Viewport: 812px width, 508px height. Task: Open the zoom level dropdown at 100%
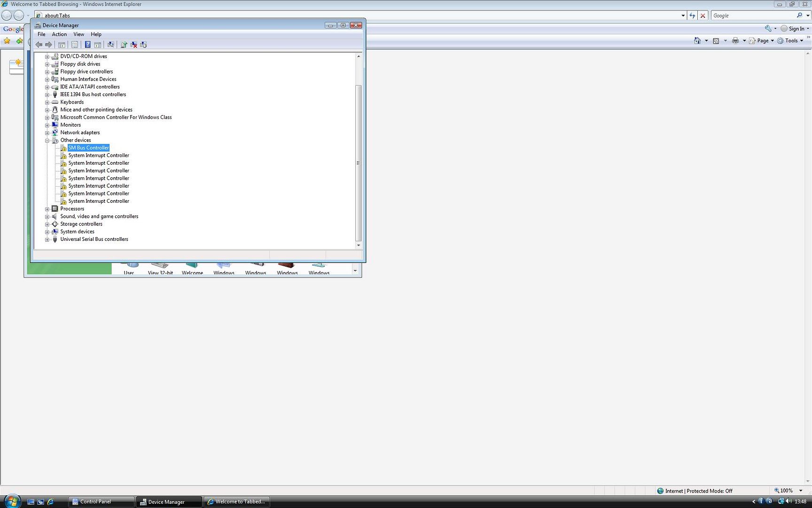[x=801, y=491]
